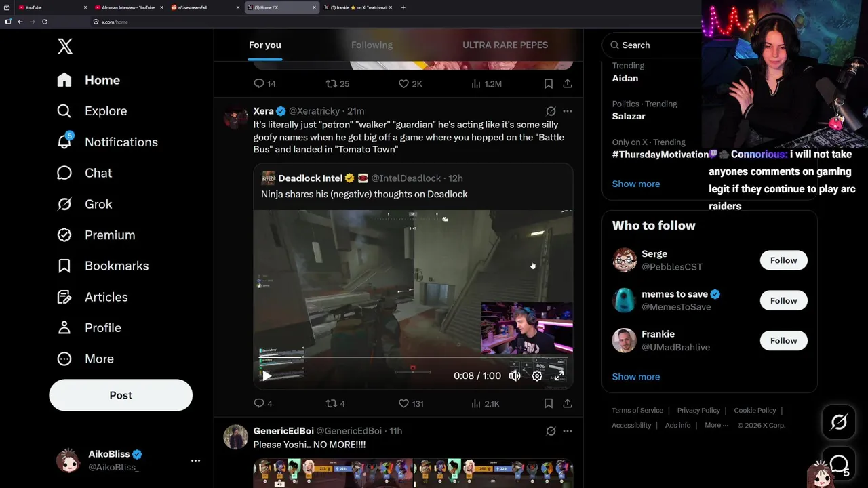This screenshot has height=488, width=868.
Task: Open GenericEdBoi's avatar
Action: 236,437
